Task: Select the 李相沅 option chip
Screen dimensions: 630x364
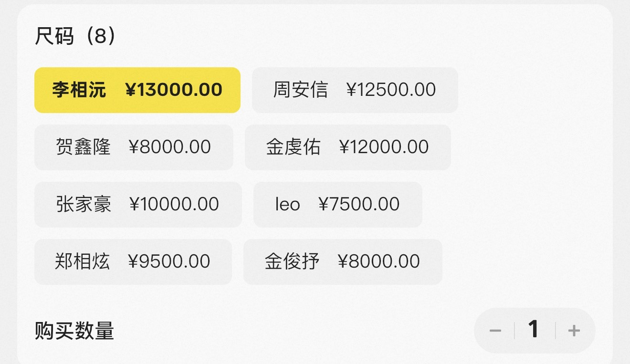Action: pos(137,90)
